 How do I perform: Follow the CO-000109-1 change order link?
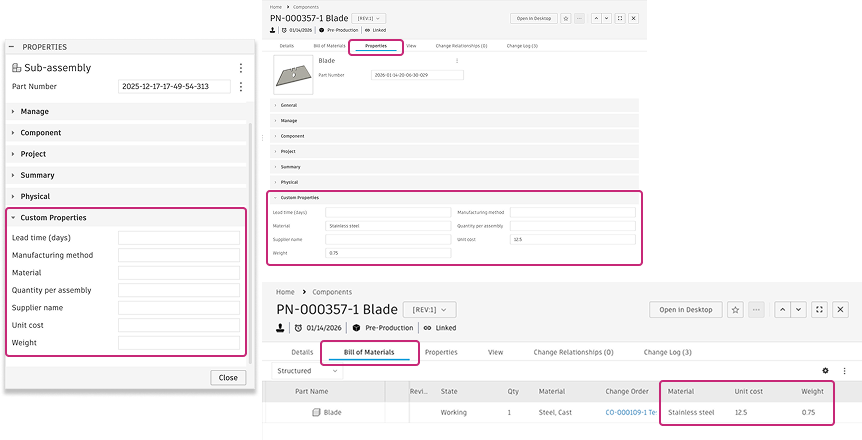(x=631, y=412)
